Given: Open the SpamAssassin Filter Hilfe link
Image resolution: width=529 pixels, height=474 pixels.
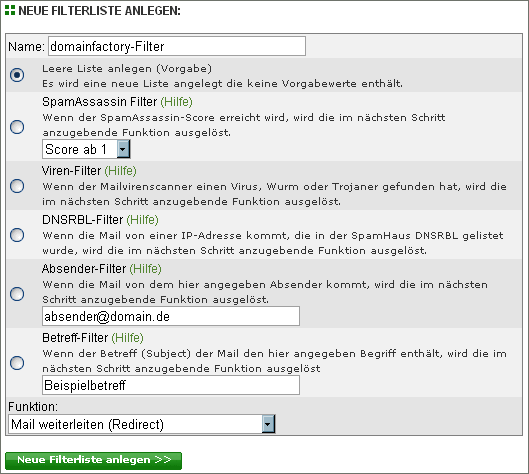Looking at the screenshot, I should click(x=176, y=102).
